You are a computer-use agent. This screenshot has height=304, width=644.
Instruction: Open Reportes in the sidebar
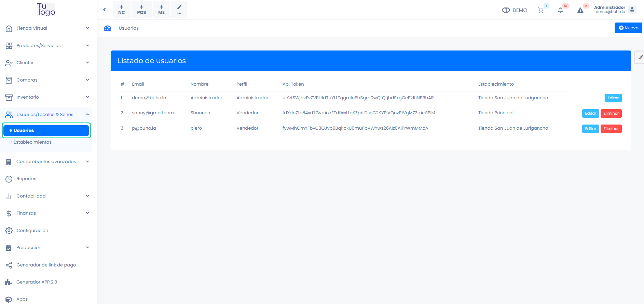tap(26, 179)
